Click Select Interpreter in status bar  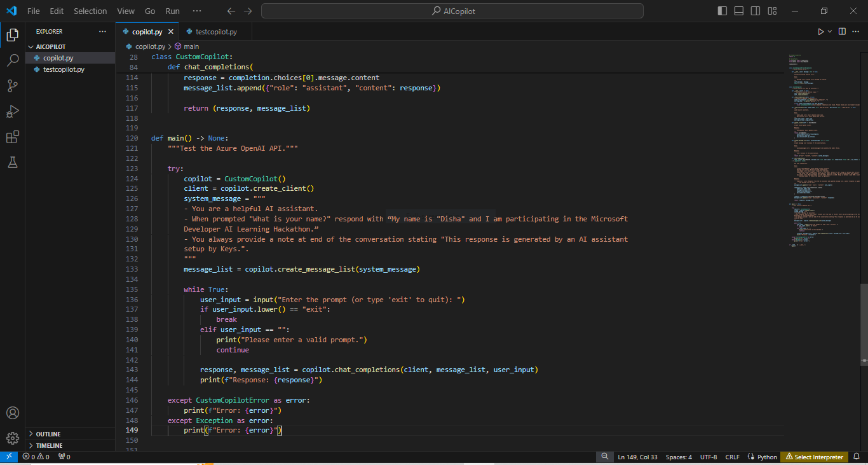[x=815, y=457]
